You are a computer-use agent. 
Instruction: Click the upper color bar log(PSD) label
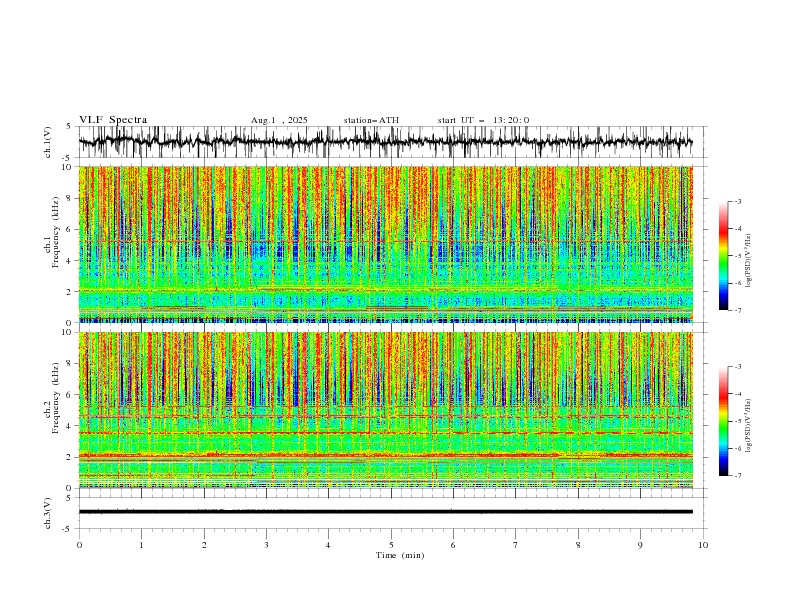748,261
